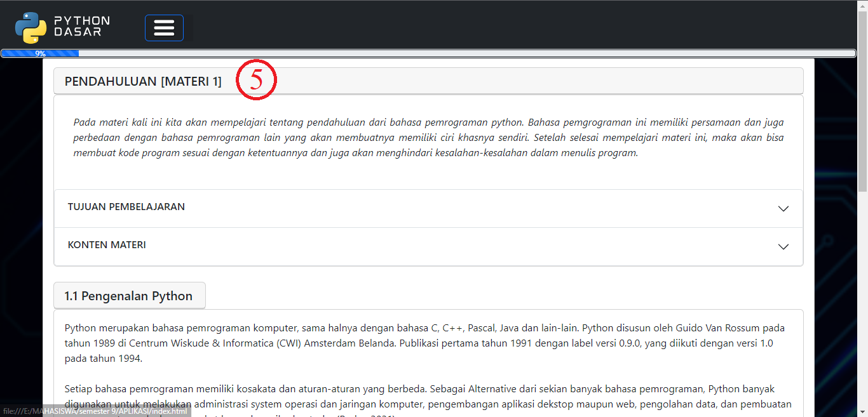Expand the Konten Materi section
868x417 pixels.
point(428,246)
